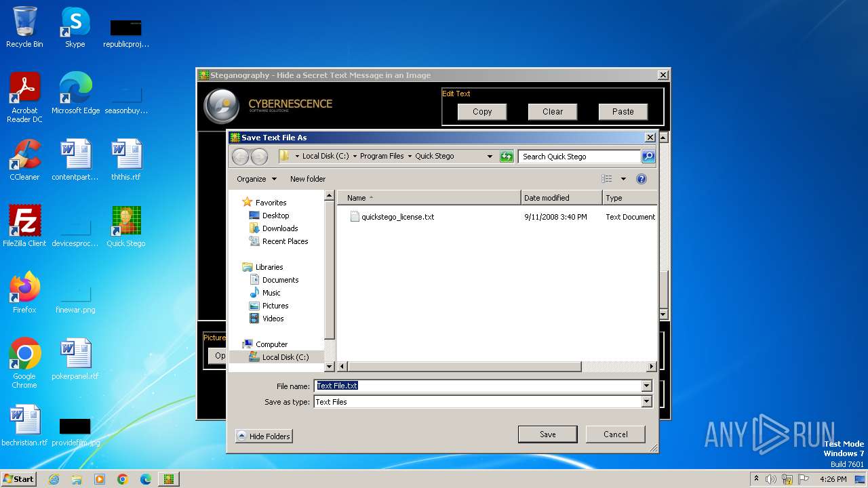Image resolution: width=868 pixels, height=488 pixels.
Task: Click the Back navigation arrow in save dialog
Action: pos(240,157)
